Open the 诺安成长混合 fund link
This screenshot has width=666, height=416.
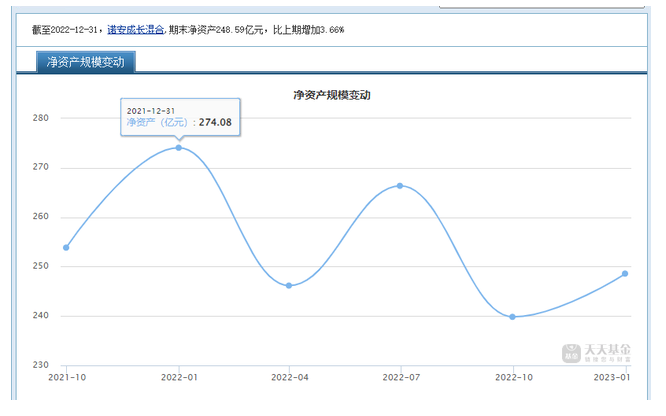[x=136, y=30]
